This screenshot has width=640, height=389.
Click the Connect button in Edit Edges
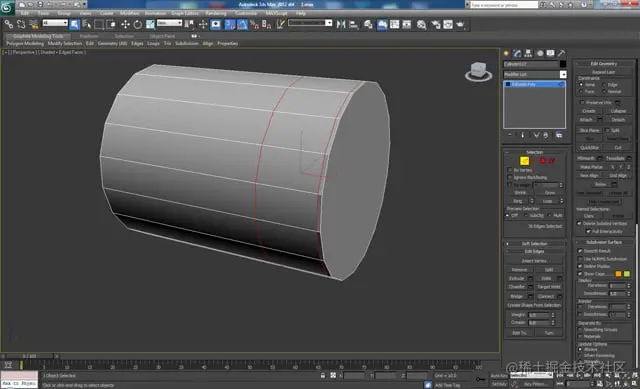coord(546,296)
